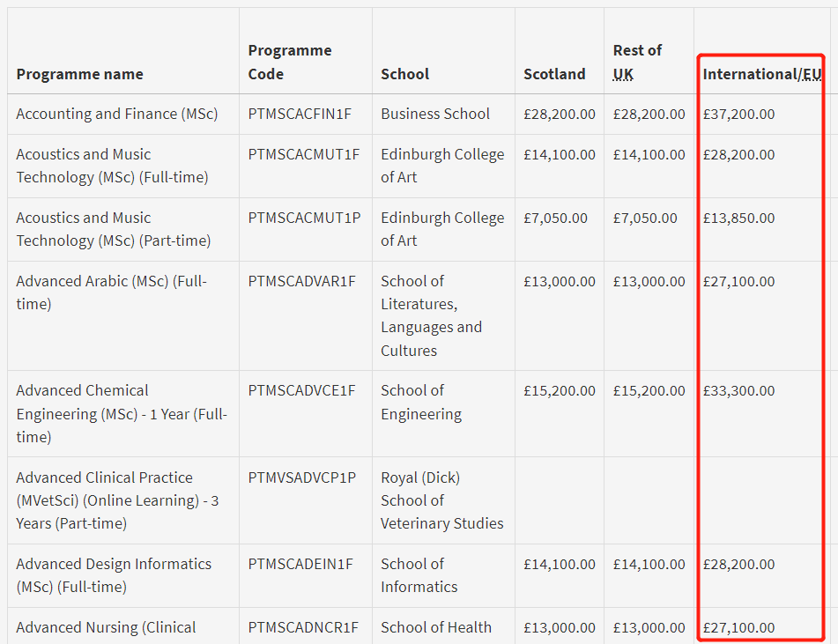The image size is (838, 644).
Task: Select Accounting and Finance (MSc) programme name
Action: [x=117, y=114]
